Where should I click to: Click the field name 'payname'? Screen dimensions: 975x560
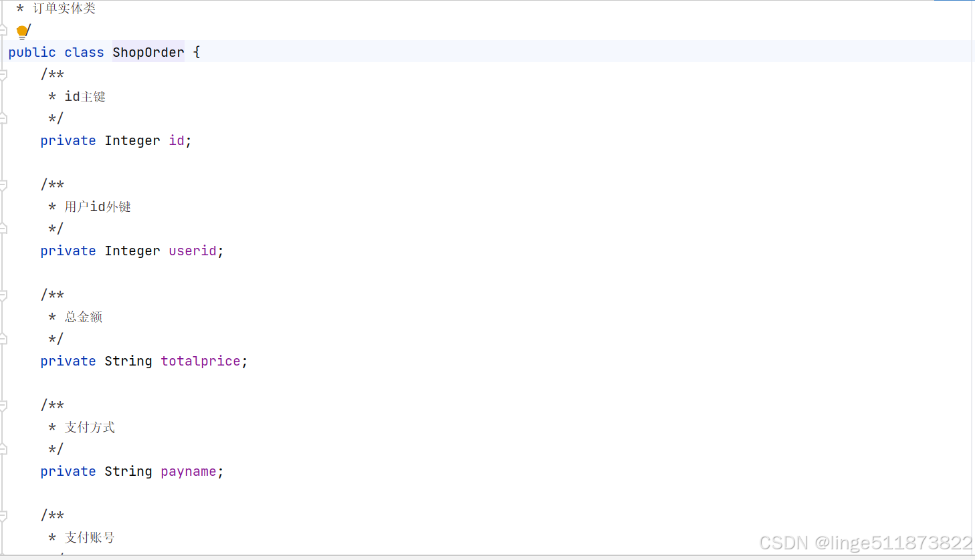click(189, 471)
